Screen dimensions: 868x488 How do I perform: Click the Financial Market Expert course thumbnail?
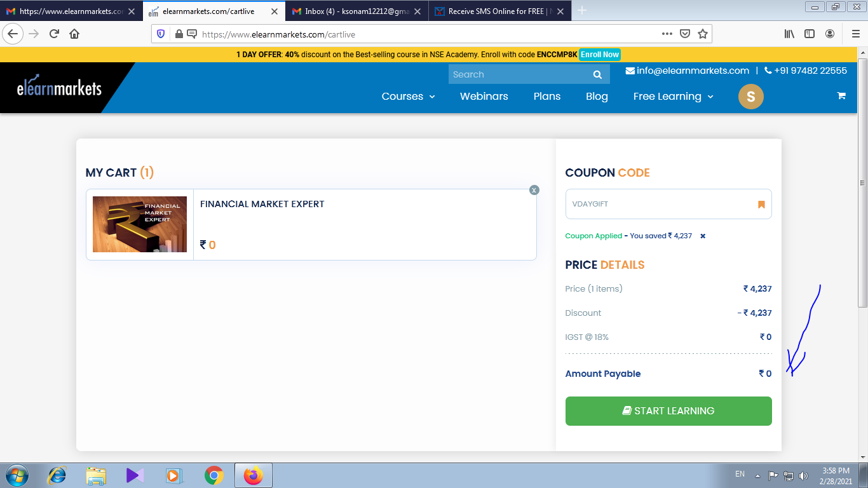click(x=140, y=224)
